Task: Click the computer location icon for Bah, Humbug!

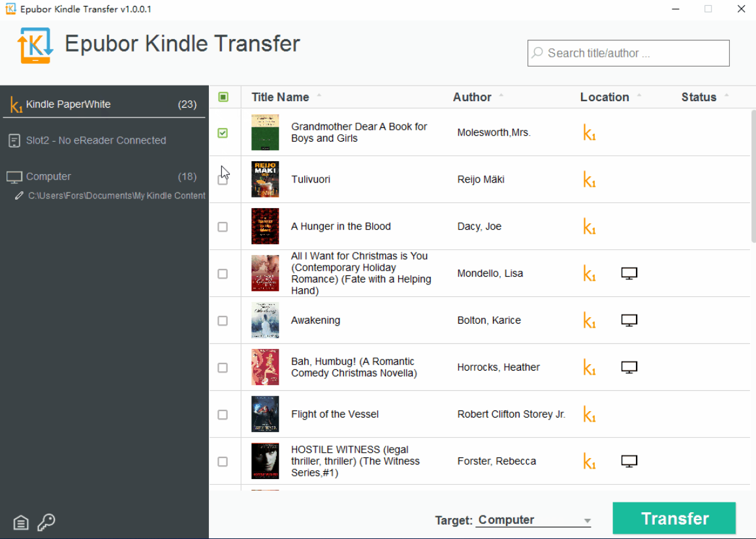Action: pyautogui.click(x=629, y=367)
